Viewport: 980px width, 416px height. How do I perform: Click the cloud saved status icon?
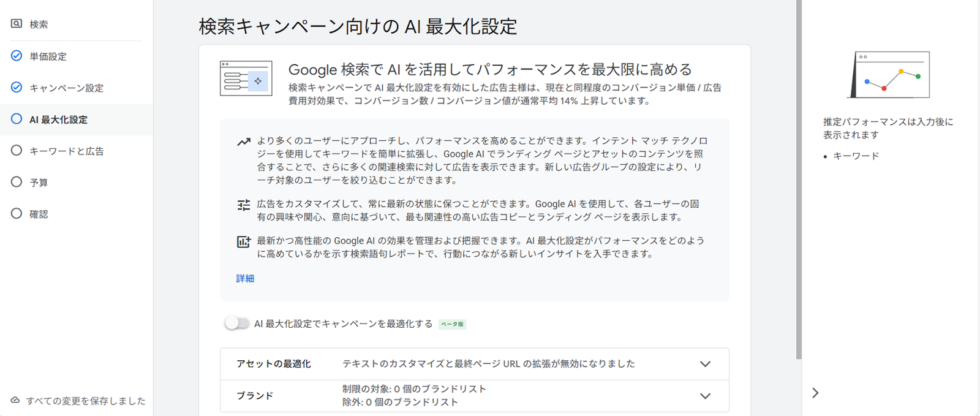pos(15,400)
